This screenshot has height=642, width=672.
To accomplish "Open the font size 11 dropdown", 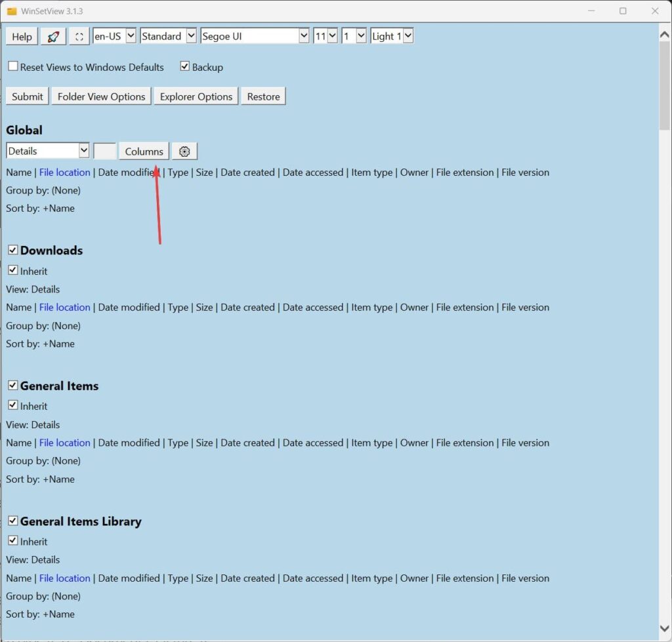I will click(x=325, y=36).
